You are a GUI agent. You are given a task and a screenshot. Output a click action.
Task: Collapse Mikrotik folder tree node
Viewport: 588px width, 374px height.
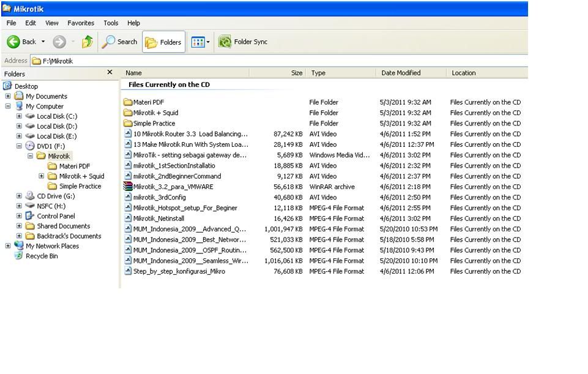tap(31, 156)
